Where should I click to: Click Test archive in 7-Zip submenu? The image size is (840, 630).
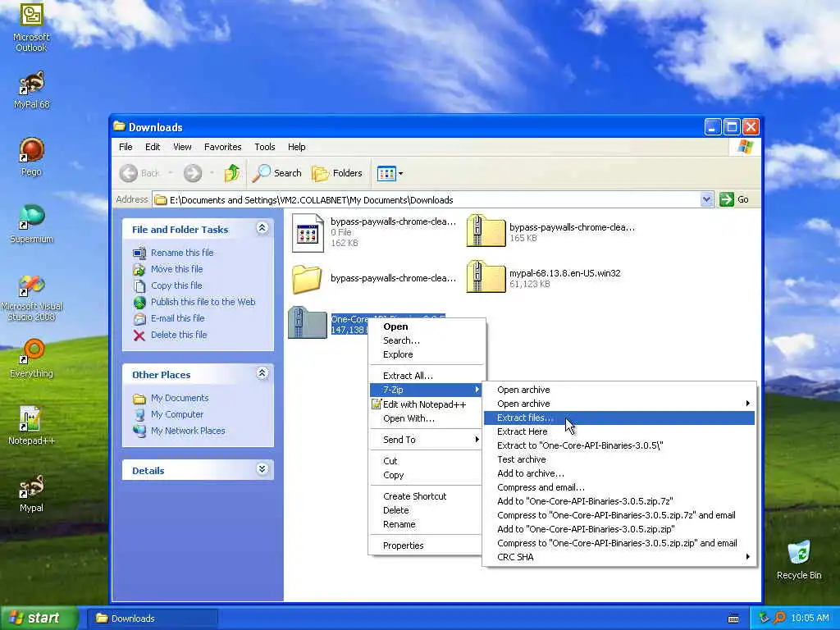619,459
